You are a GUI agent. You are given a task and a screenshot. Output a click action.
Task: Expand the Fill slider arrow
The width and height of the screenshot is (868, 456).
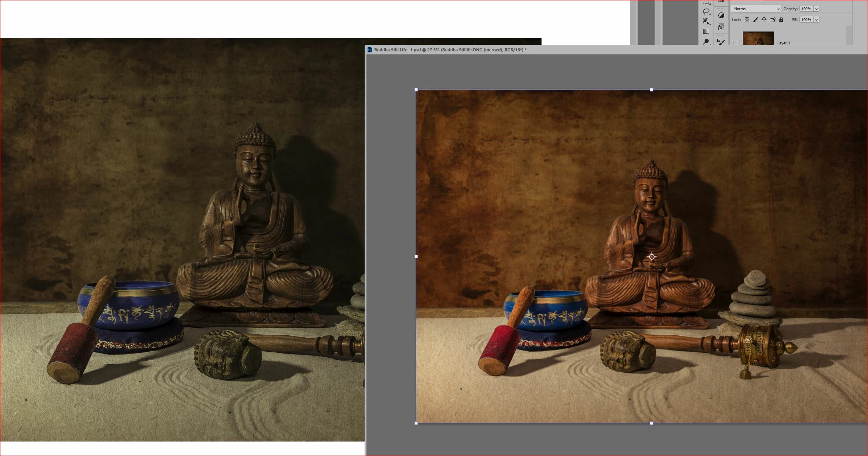point(816,19)
